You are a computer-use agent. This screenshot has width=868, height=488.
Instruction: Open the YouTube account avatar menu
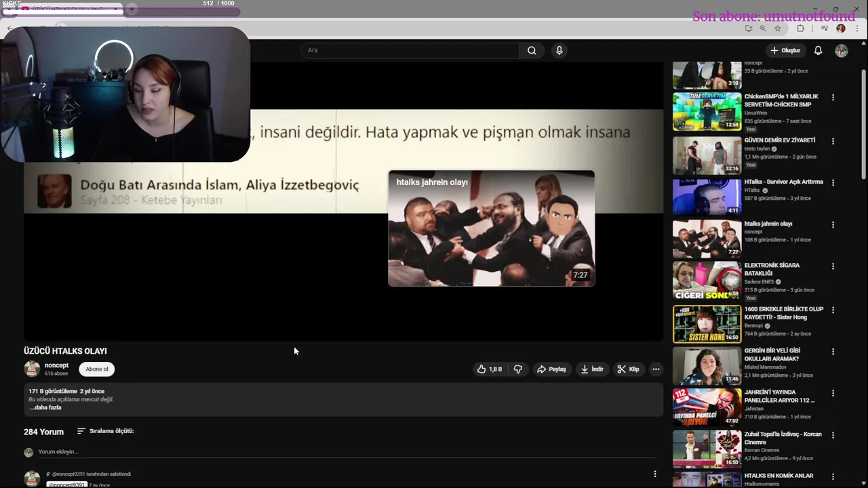tap(842, 50)
